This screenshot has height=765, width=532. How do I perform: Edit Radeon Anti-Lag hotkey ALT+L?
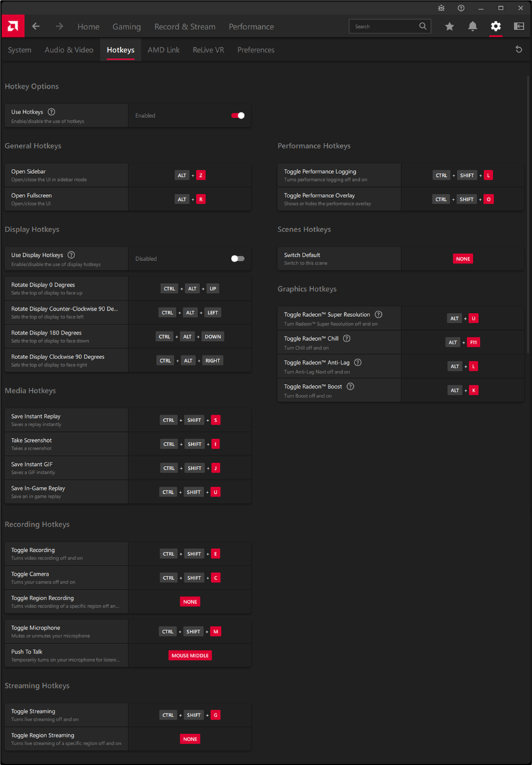(463, 366)
